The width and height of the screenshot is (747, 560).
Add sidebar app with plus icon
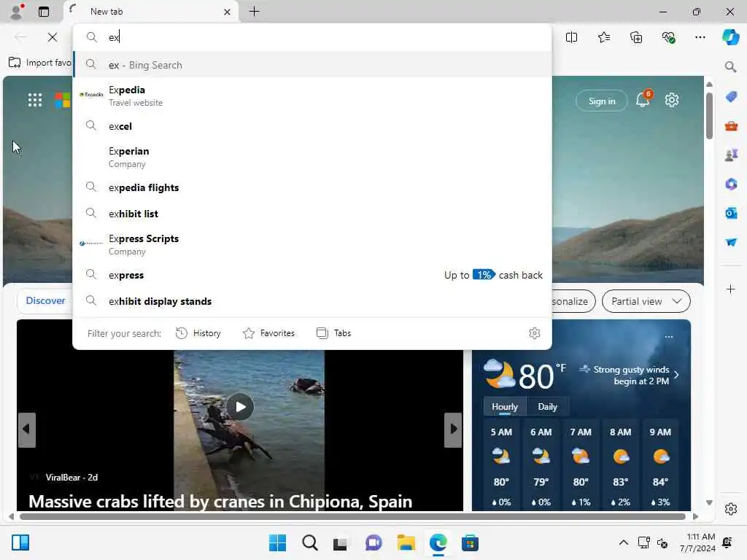pos(731,289)
